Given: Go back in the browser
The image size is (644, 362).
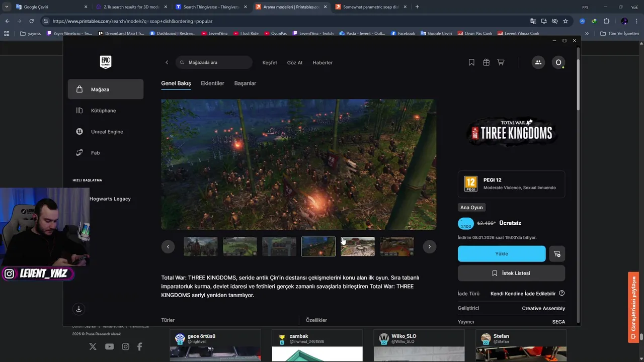Looking at the screenshot, I should (x=7, y=21).
